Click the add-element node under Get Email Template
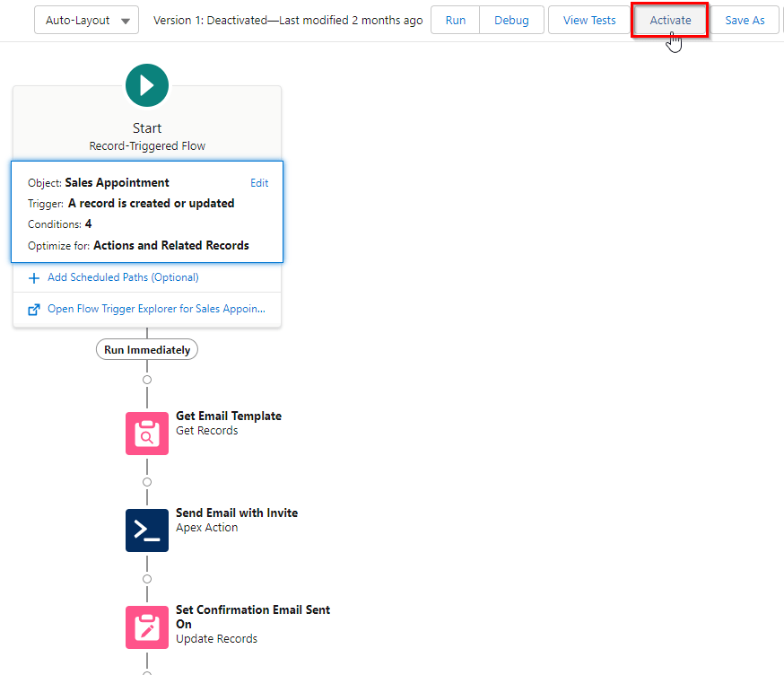The width and height of the screenshot is (784, 675). tap(146, 482)
